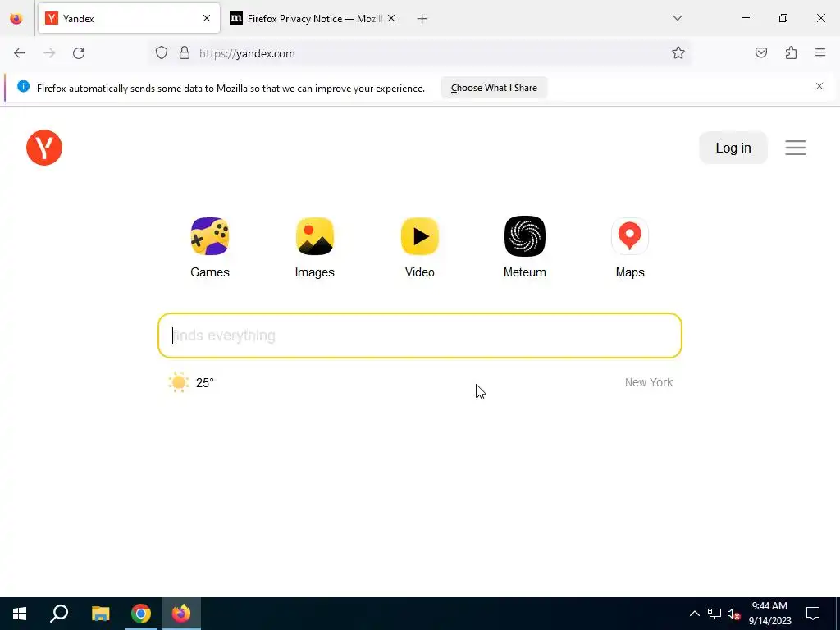The width and height of the screenshot is (840, 630).
Task: Open Yandex Images icon
Action: [x=314, y=236]
